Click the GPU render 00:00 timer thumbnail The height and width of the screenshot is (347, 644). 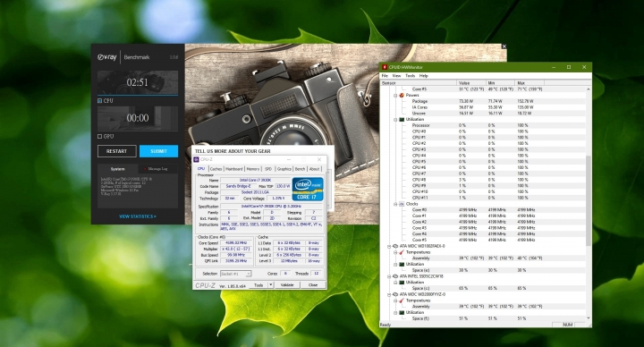tap(138, 118)
